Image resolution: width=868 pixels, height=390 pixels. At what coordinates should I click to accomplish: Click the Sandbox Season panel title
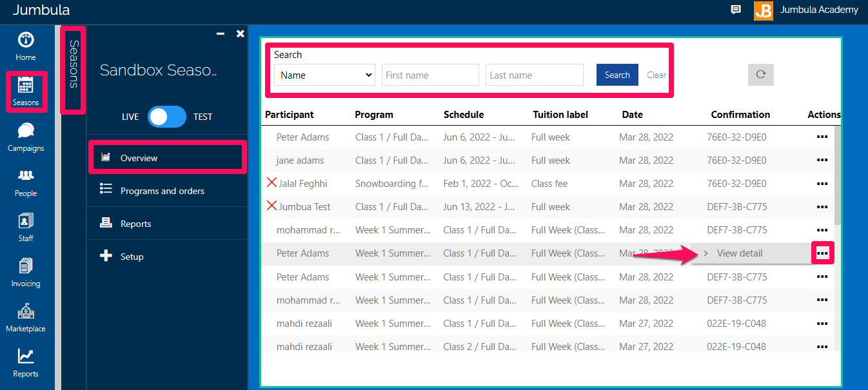click(x=158, y=70)
